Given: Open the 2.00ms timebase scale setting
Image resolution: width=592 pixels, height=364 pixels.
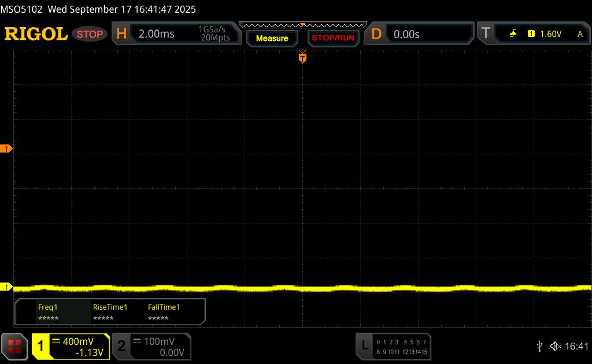Looking at the screenshot, I should coord(157,34).
